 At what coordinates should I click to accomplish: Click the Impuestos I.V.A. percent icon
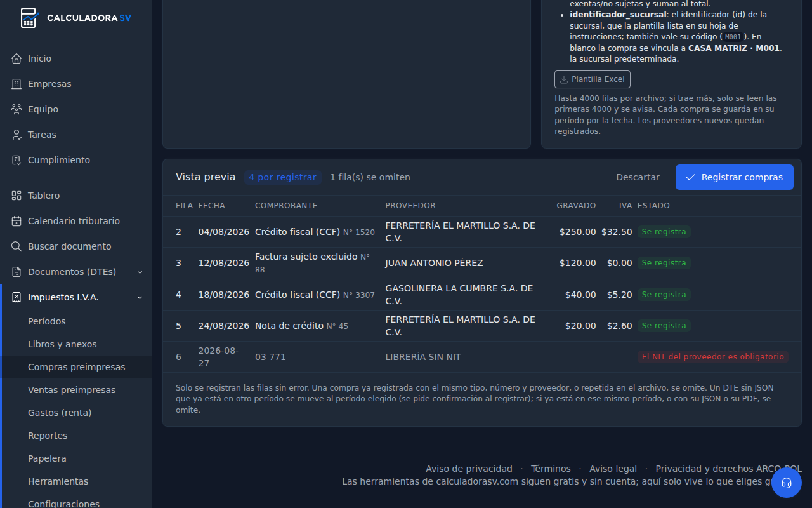click(x=16, y=297)
